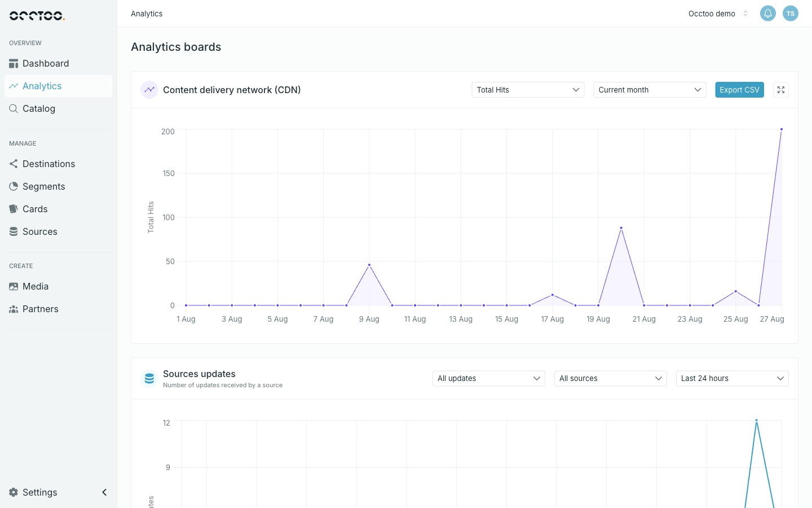
Task: Select the Analytics chart icon in sidebar
Action: (x=14, y=86)
